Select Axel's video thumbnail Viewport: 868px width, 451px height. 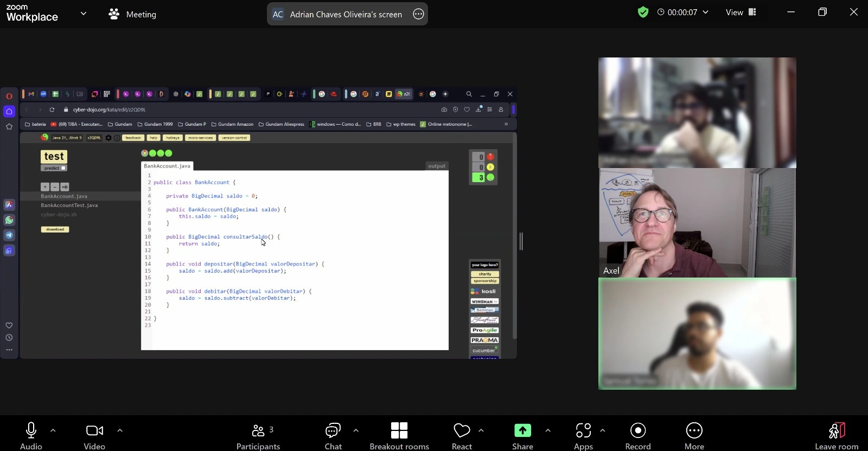[x=697, y=223]
